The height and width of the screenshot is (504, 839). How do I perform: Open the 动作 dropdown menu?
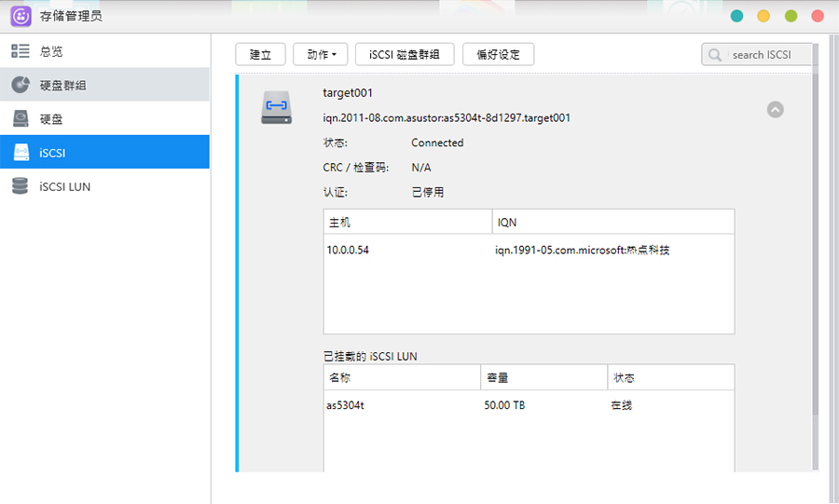point(321,55)
